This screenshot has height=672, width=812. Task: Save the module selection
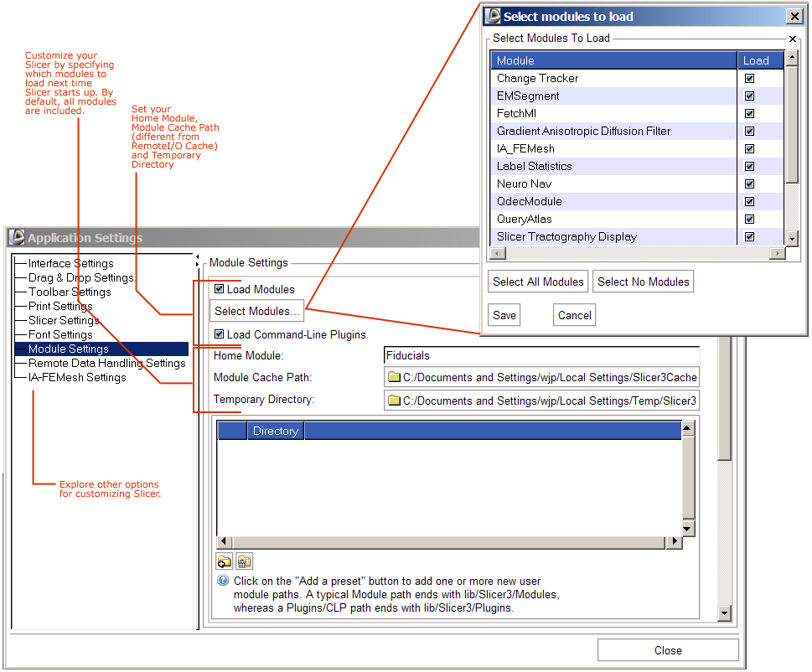504,315
